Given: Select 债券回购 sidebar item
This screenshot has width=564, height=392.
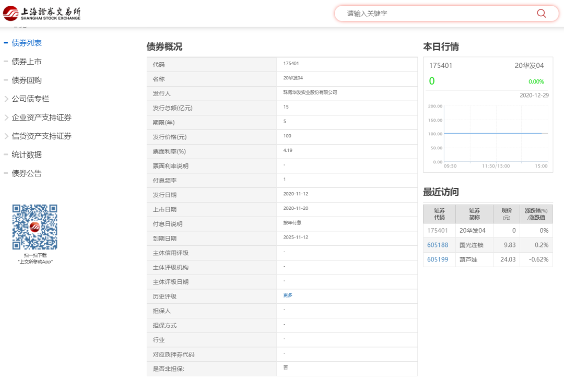Looking at the screenshot, I should tap(27, 80).
